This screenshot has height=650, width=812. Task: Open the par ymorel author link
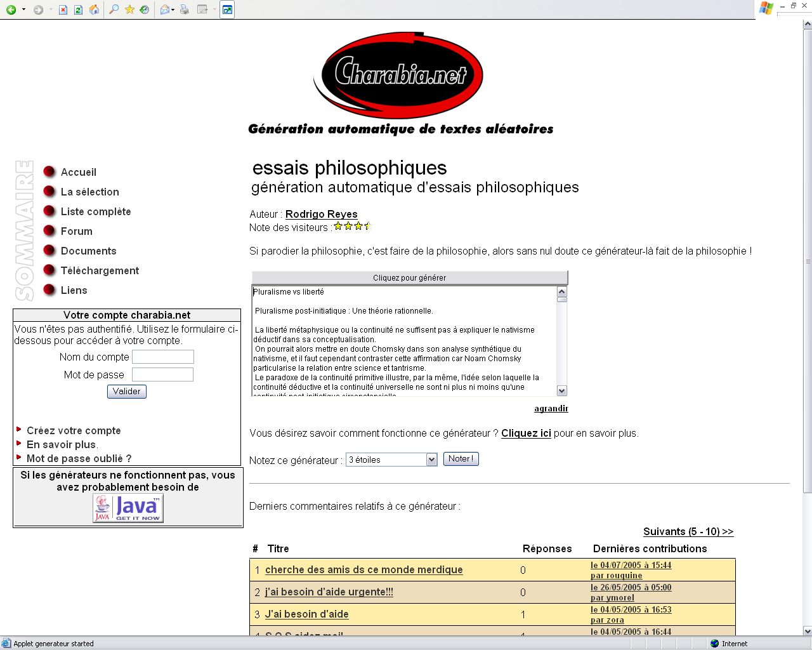[612, 598]
